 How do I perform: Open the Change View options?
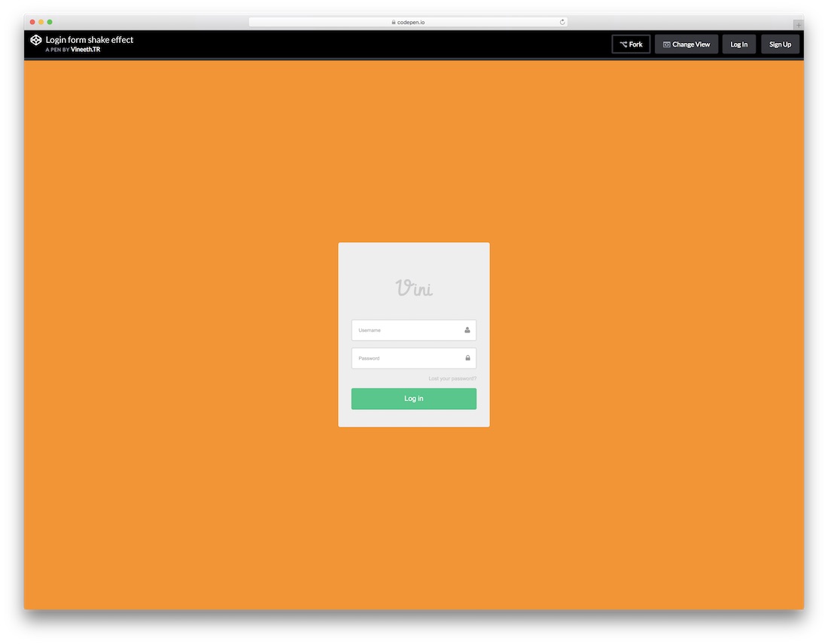(686, 44)
